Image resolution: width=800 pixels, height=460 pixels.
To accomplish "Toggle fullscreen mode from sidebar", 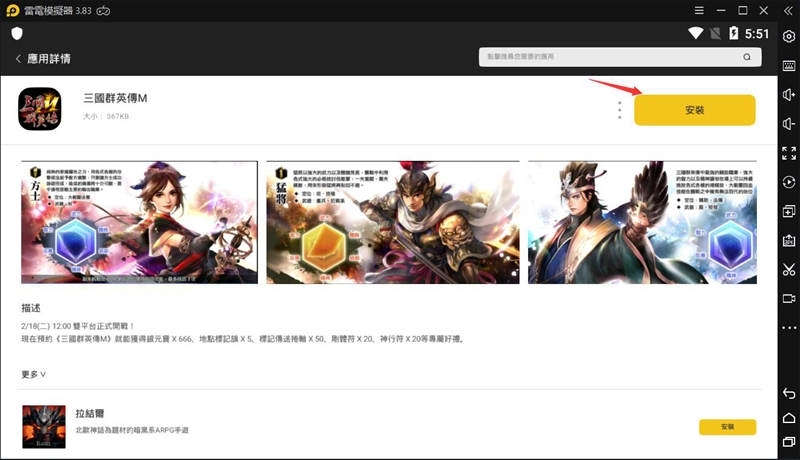I will 789,153.
